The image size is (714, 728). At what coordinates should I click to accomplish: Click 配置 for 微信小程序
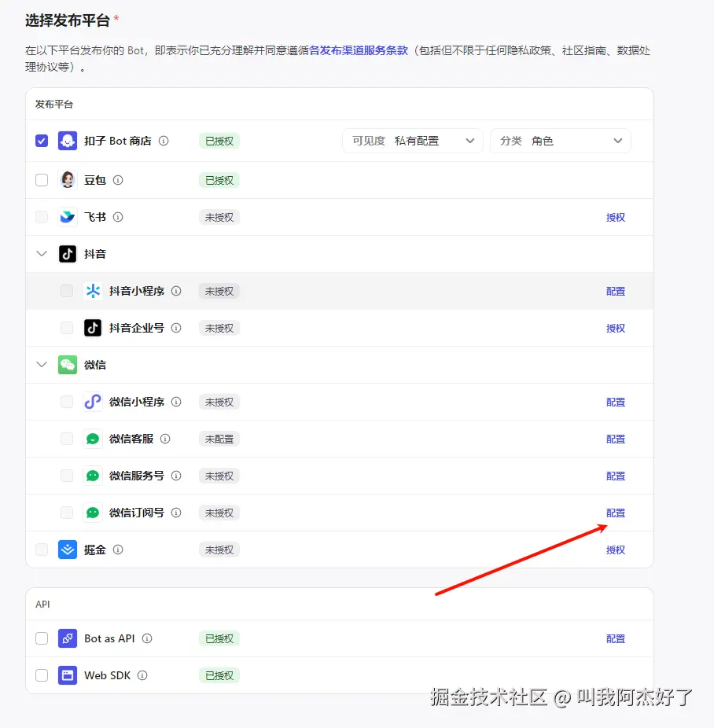[x=616, y=402]
